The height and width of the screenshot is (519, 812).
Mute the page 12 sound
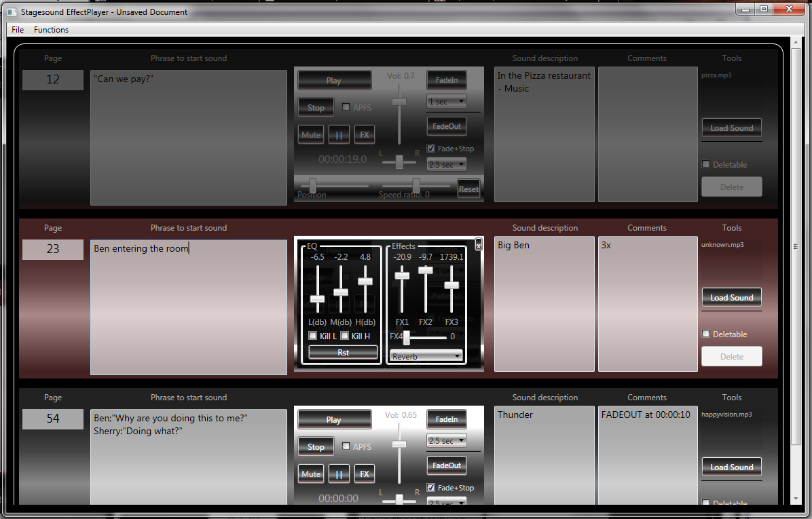click(x=311, y=135)
